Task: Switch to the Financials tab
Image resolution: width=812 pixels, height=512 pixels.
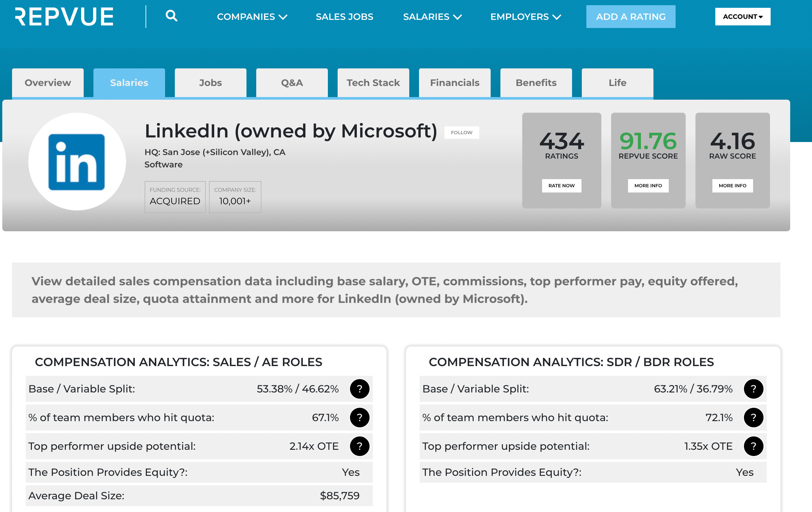Action: (455, 83)
